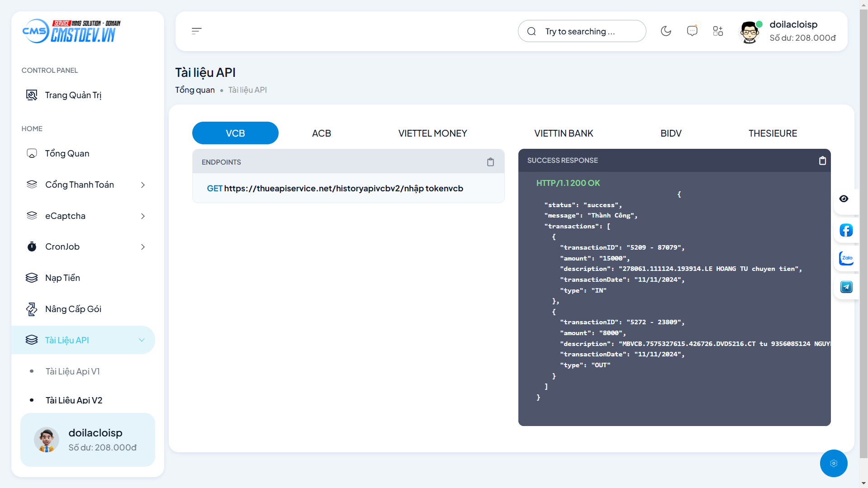The height and width of the screenshot is (488, 868).
Task: Select the VIETTEL MONEY tab
Action: point(432,133)
